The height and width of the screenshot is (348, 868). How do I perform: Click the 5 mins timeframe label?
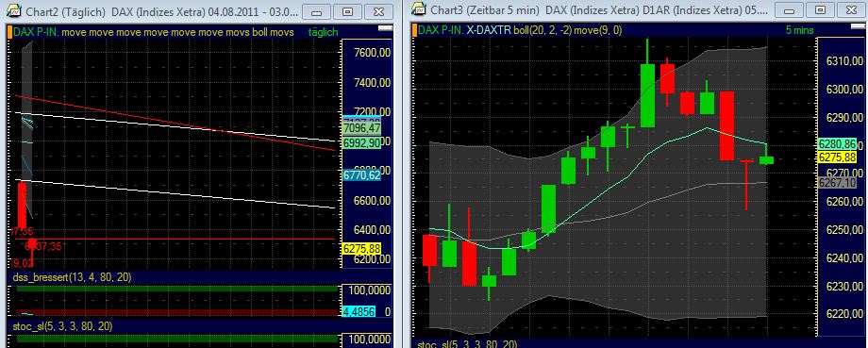(x=799, y=30)
